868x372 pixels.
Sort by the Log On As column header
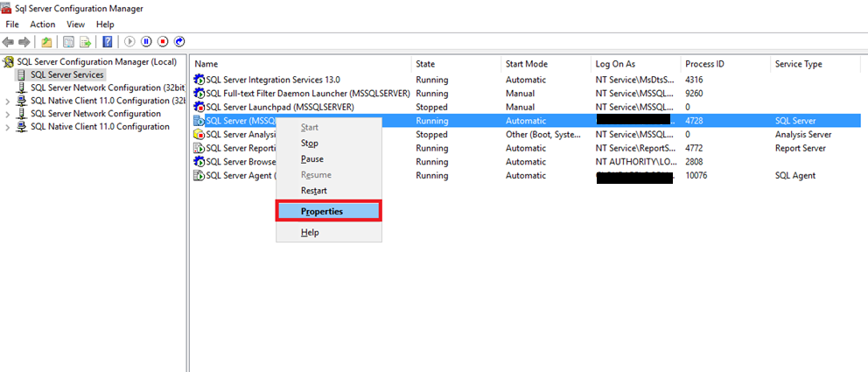point(635,64)
